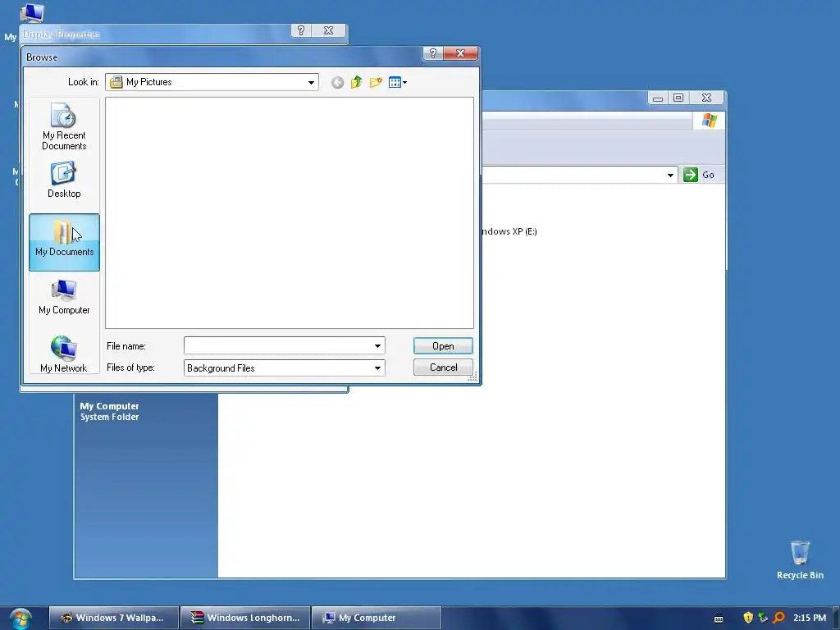
Task: Restore the My Computer window size
Action: [x=678, y=98]
